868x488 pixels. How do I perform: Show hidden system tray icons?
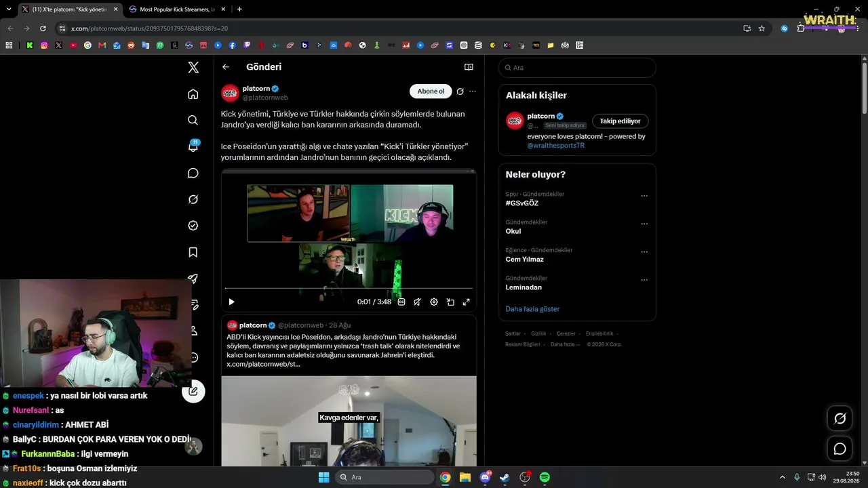[x=782, y=477]
